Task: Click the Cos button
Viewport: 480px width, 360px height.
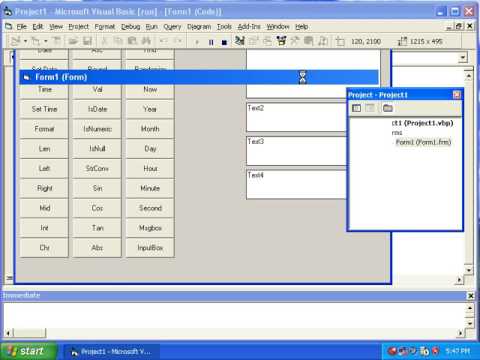Action: 97,208
